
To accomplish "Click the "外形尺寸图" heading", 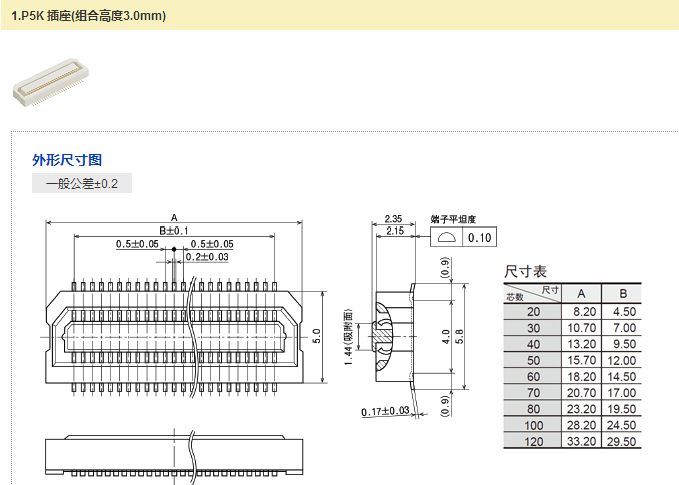I will click(x=67, y=160).
